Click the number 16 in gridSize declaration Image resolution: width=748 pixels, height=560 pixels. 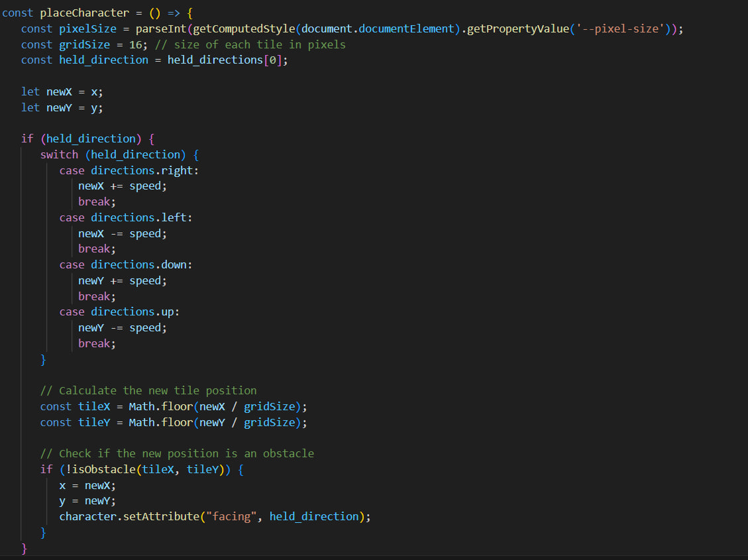[142, 44]
